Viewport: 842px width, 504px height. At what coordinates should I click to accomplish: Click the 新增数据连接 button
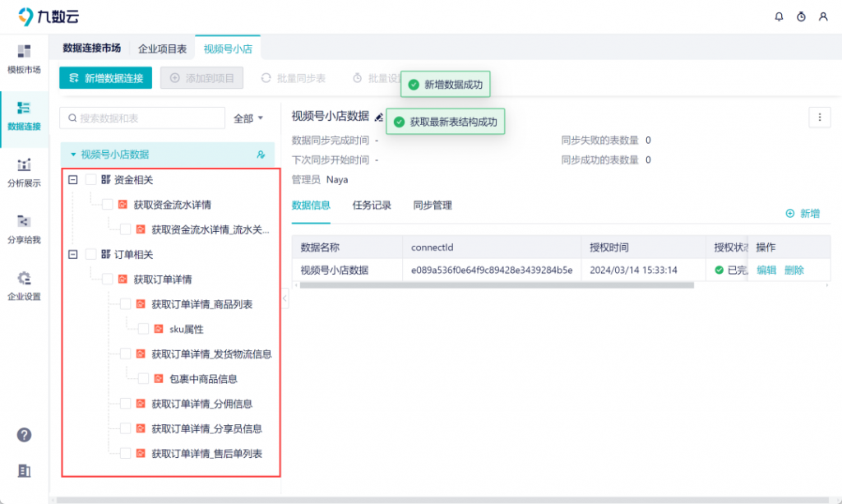105,78
